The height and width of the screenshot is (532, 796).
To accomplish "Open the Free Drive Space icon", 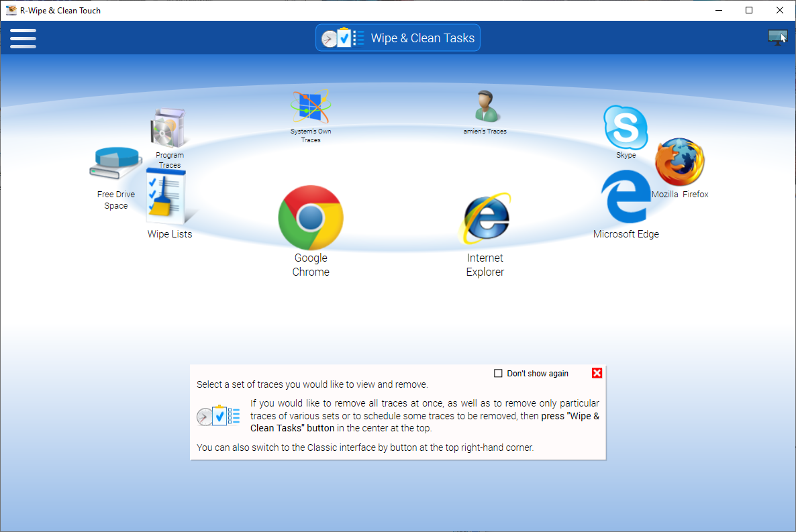I will (x=116, y=164).
